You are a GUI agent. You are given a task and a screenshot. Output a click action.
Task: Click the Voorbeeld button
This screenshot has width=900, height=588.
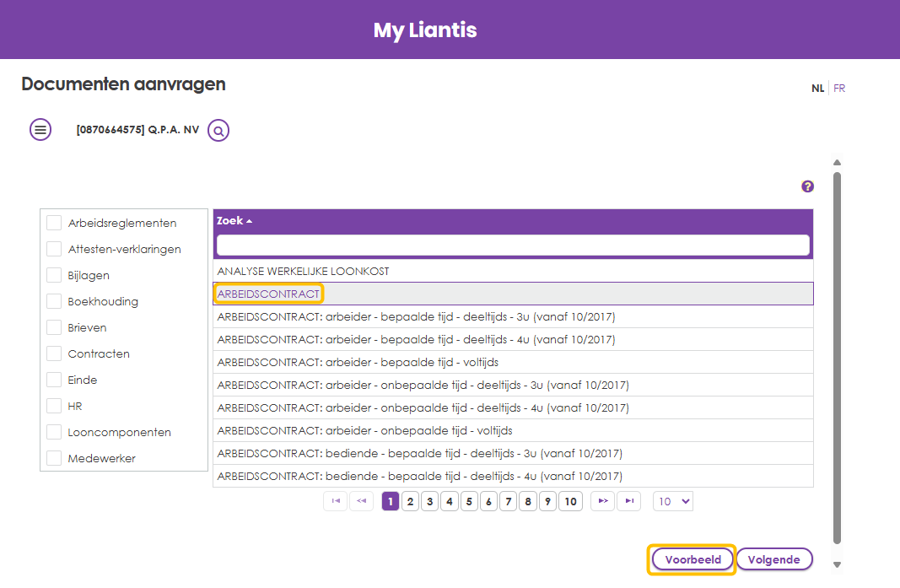pyautogui.click(x=693, y=559)
